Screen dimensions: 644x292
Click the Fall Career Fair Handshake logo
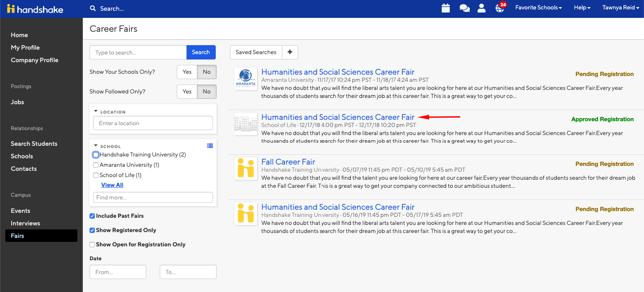246,169
